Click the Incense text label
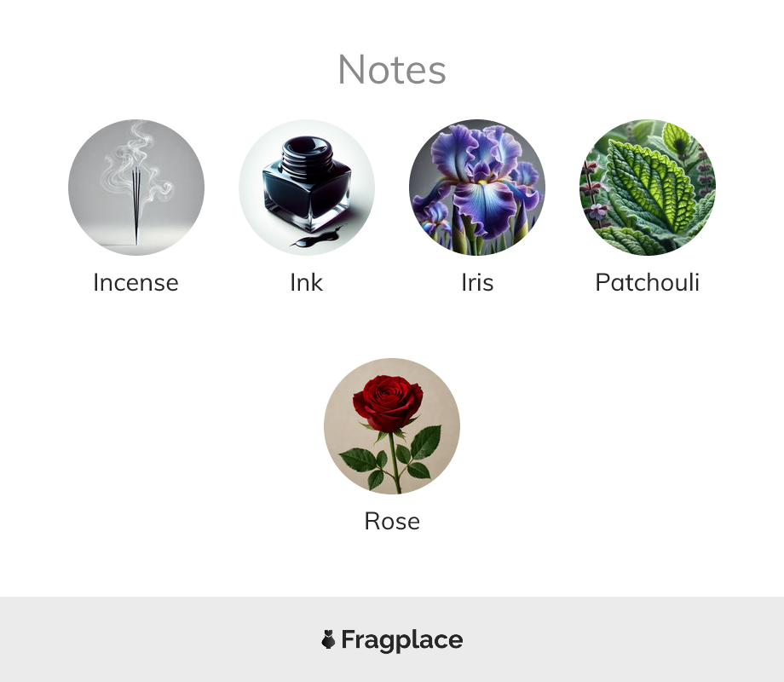This screenshot has width=784, height=682. pos(136,282)
